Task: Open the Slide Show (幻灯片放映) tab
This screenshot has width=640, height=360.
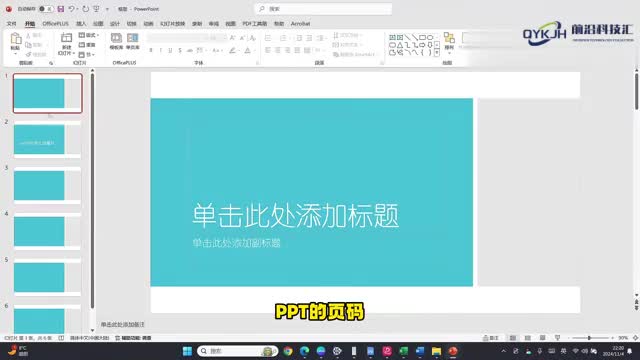Action: pos(172,24)
